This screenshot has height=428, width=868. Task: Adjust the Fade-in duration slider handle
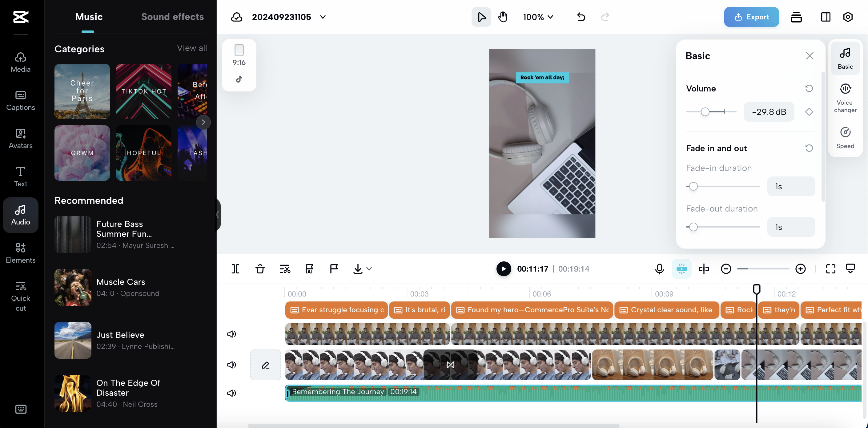pos(693,186)
